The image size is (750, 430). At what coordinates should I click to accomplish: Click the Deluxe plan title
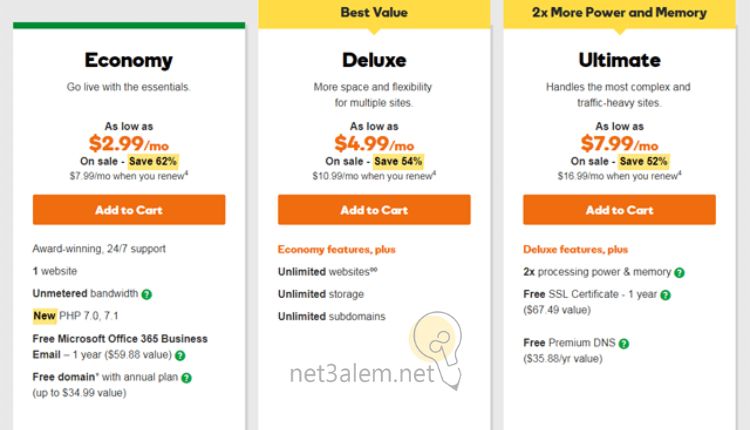[374, 60]
